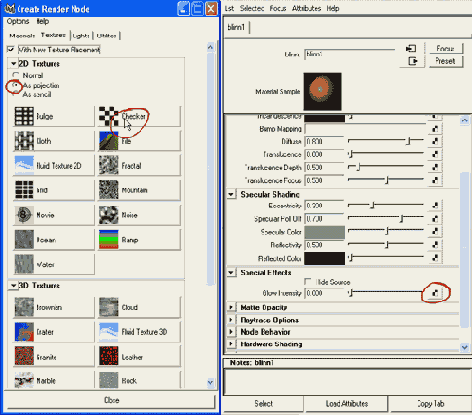Click the Specular Color swatch
Viewport: 472px width, 415px height.
(324, 232)
